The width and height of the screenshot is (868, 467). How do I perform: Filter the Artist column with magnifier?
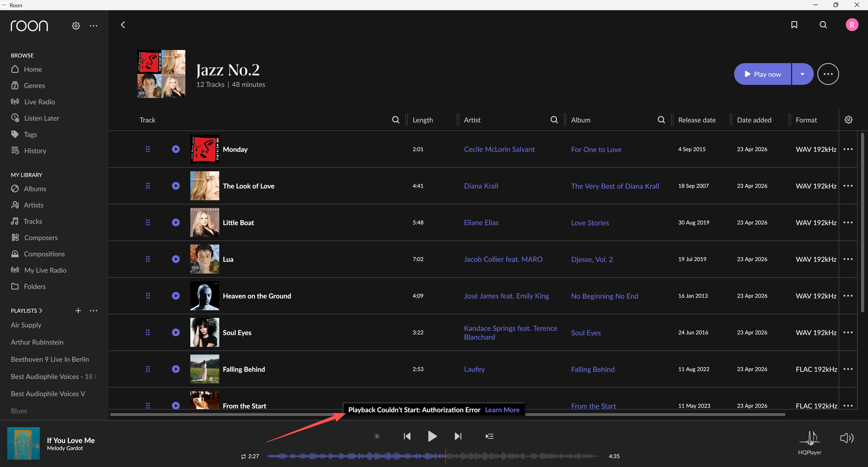(x=554, y=120)
